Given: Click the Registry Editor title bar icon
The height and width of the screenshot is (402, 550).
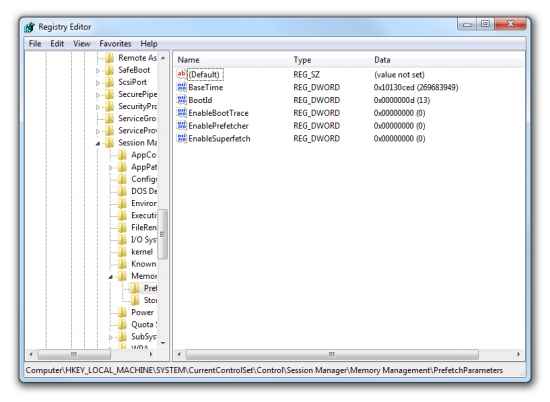Looking at the screenshot, I should pyautogui.click(x=30, y=27).
